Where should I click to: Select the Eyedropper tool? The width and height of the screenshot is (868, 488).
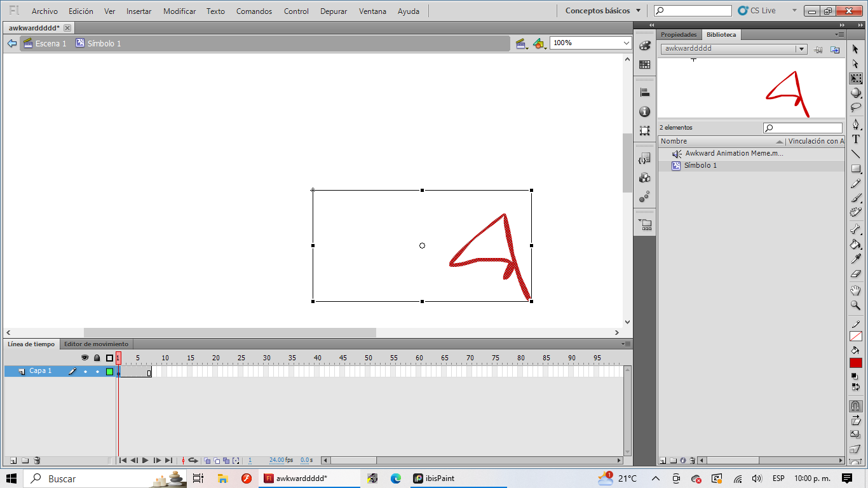coord(856,259)
